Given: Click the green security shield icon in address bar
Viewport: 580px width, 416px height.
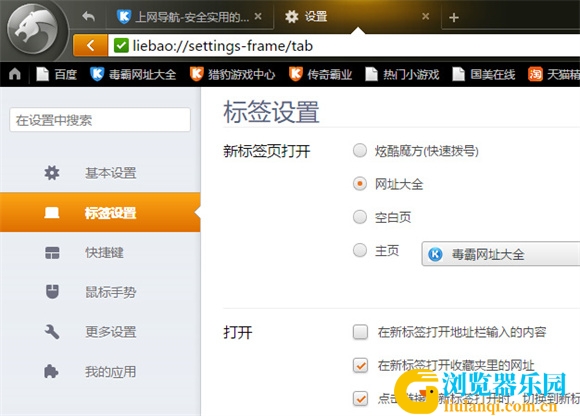Looking at the screenshot, I should pos(121,45).
